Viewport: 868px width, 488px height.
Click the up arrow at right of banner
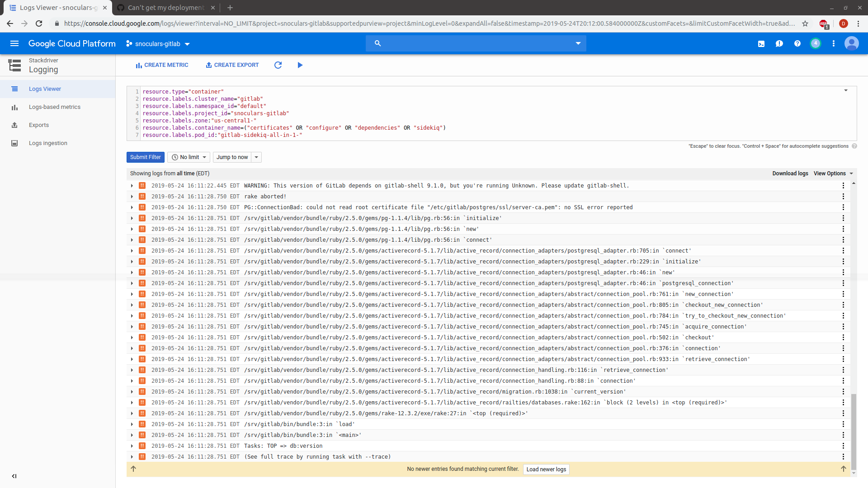pyautogui.click(x=843, y=469)
